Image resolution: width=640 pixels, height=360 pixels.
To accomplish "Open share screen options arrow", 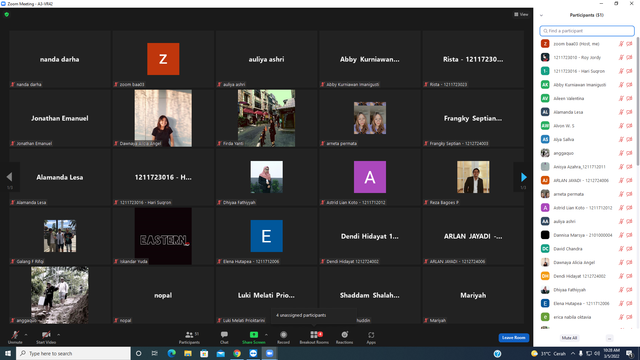I will click(267, 335).
